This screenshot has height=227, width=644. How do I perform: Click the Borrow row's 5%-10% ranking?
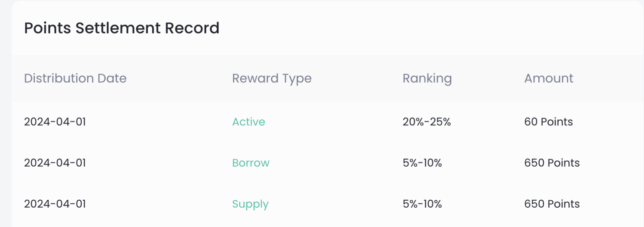point(422,163)
